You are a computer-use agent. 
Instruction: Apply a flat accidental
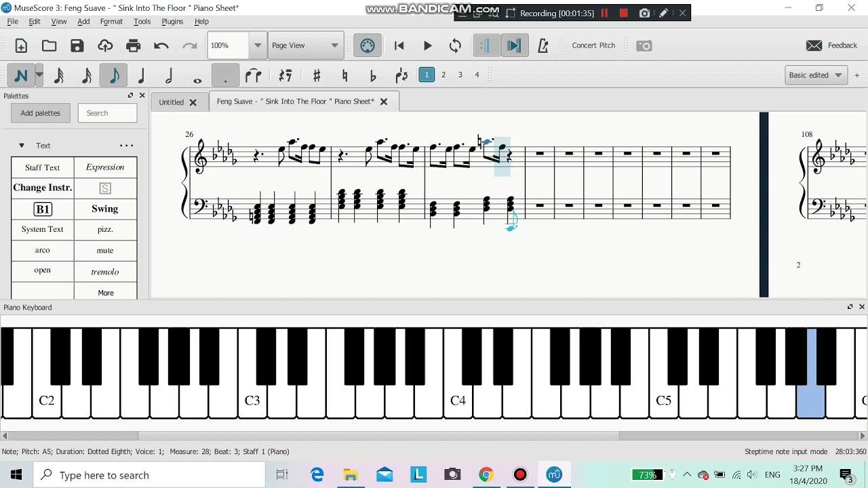pyautogui.click(x=372, y=75)
